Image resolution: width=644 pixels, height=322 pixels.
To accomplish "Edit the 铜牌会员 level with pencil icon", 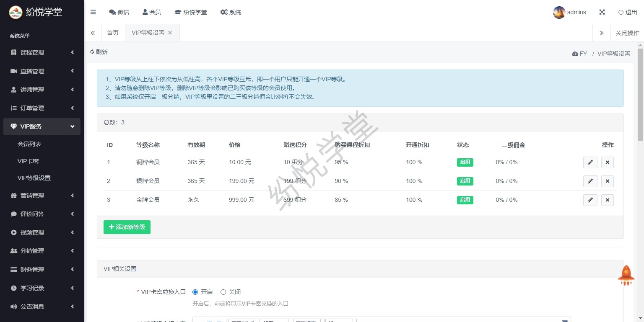I will [590, 162].
